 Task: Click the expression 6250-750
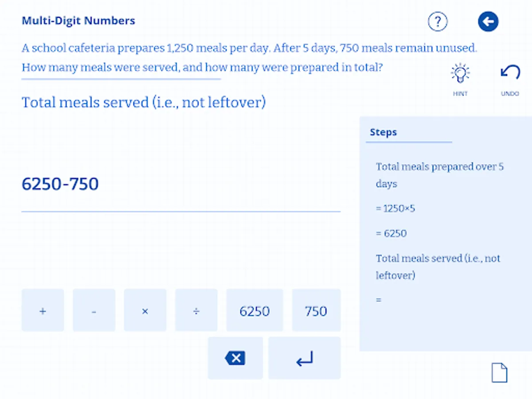pyautogui.click(x=60, y=184)
